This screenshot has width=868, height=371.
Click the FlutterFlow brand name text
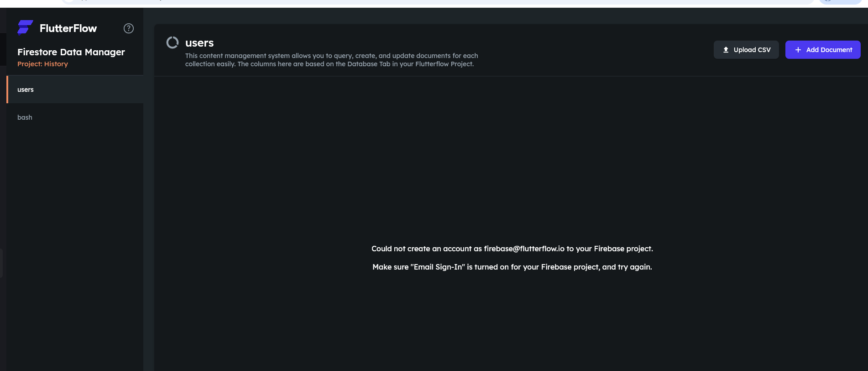coord(68,28)
